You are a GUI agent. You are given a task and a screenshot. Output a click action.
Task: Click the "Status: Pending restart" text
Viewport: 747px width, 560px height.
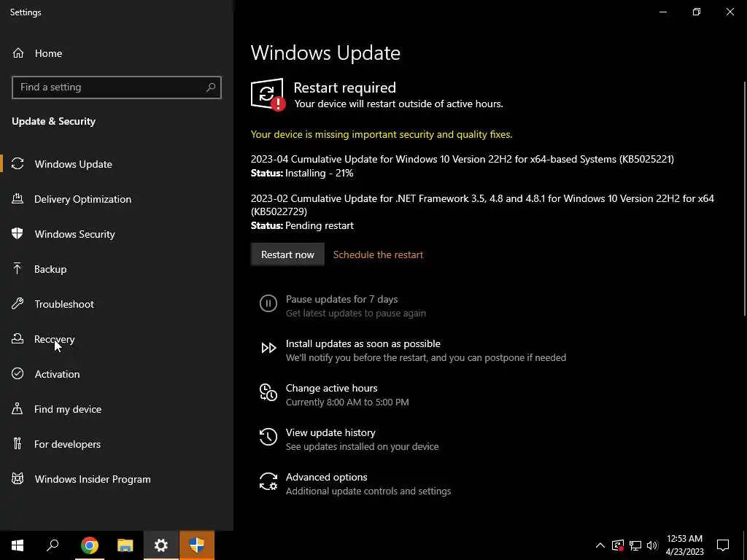302,225
